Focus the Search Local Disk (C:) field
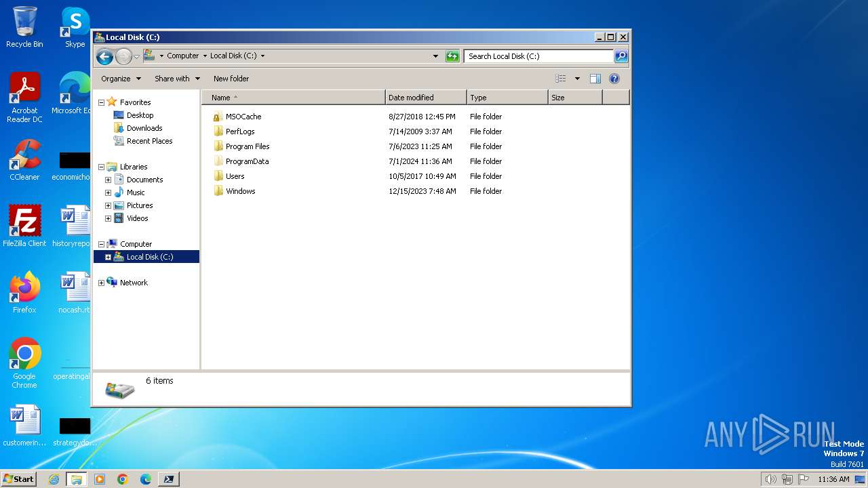868x488 pixels. pyautogui.click(x=539, y=56)
